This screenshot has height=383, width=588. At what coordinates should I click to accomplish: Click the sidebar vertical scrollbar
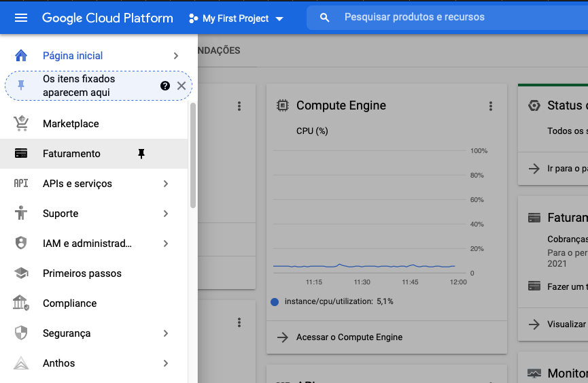point(193,155)
